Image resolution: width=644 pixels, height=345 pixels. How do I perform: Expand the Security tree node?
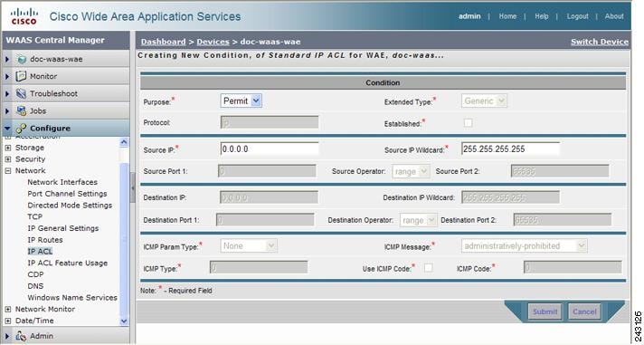click(x=8, y=159)
